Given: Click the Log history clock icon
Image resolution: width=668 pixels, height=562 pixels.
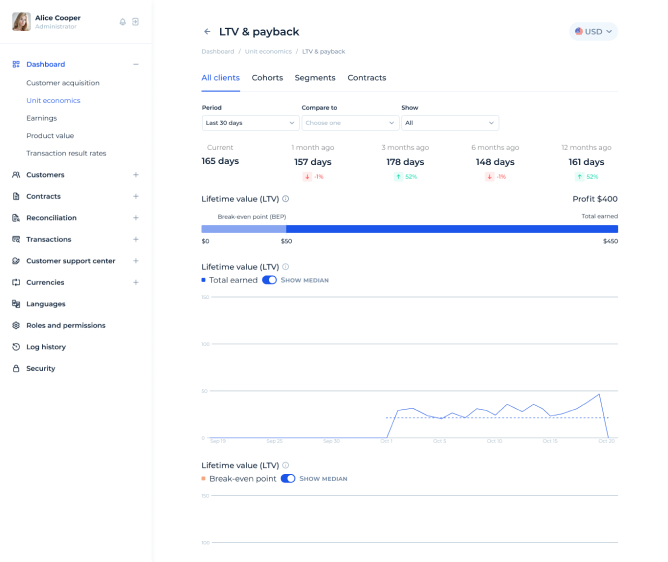Looking at the screenshot, I should 16,347.
